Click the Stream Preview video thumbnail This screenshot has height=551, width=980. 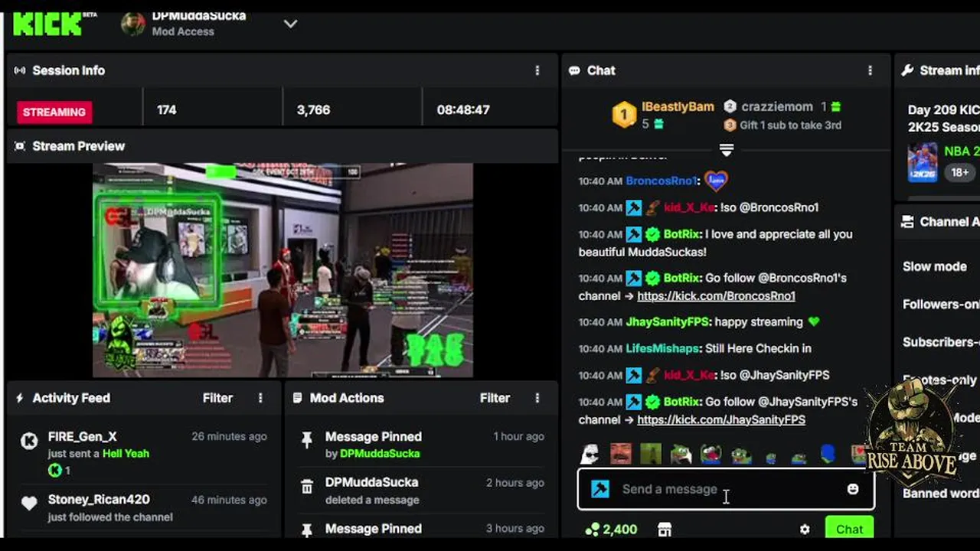point(283,269)
